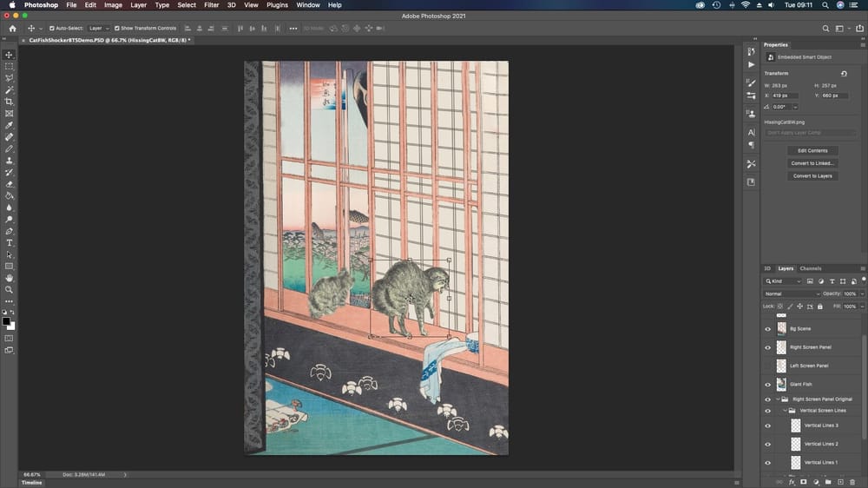868x488 pixels.
Task: Click Convert to Layers button
Action: [812, 176]
